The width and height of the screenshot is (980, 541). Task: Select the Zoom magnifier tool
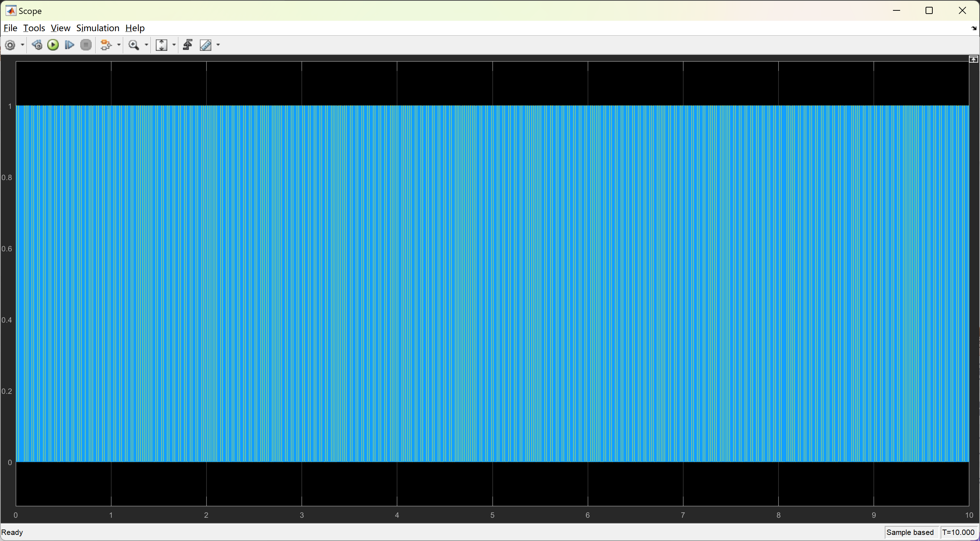[134, 45]
